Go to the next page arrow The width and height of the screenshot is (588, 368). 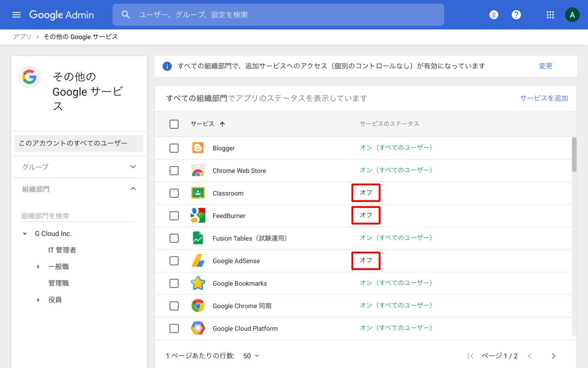pyautogui.click(x=554, y=356)
